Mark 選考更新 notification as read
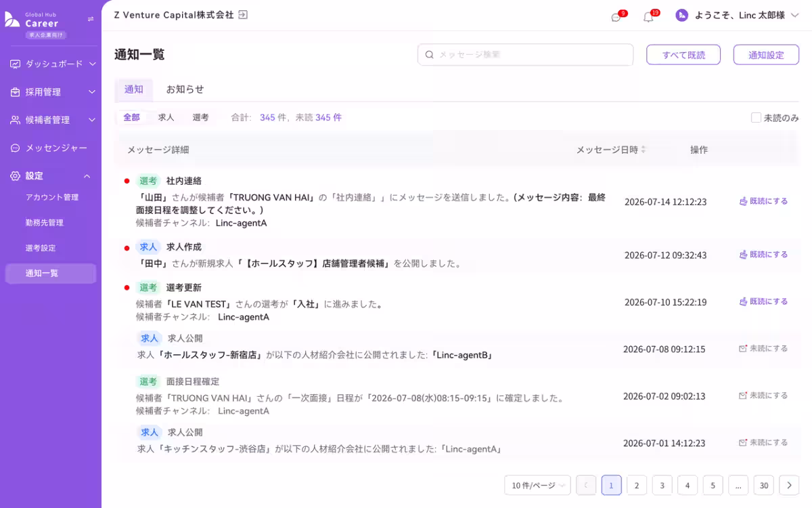This screenshot has height=508, width=812. (x=763, y=301)
